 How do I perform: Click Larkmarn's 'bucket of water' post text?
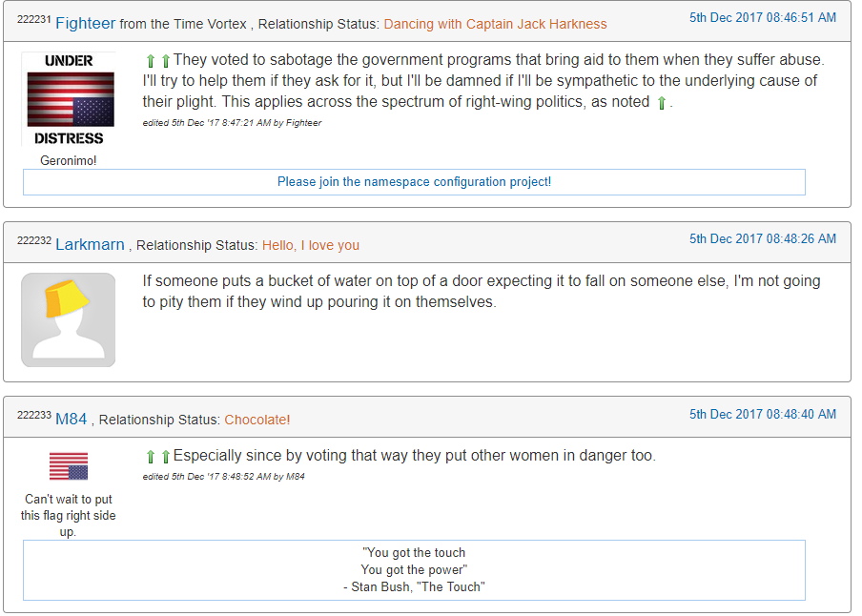pos(482,292)
